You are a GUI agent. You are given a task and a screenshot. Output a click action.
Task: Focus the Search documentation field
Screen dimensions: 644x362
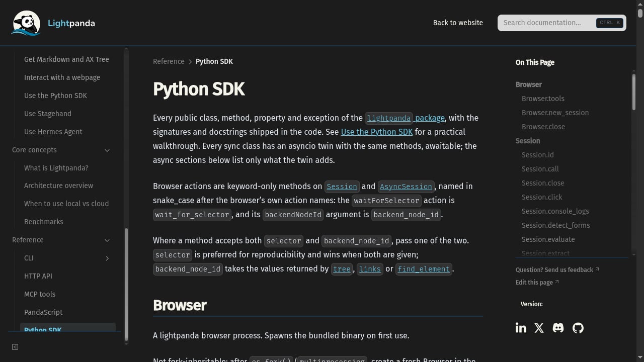[562, 23]
